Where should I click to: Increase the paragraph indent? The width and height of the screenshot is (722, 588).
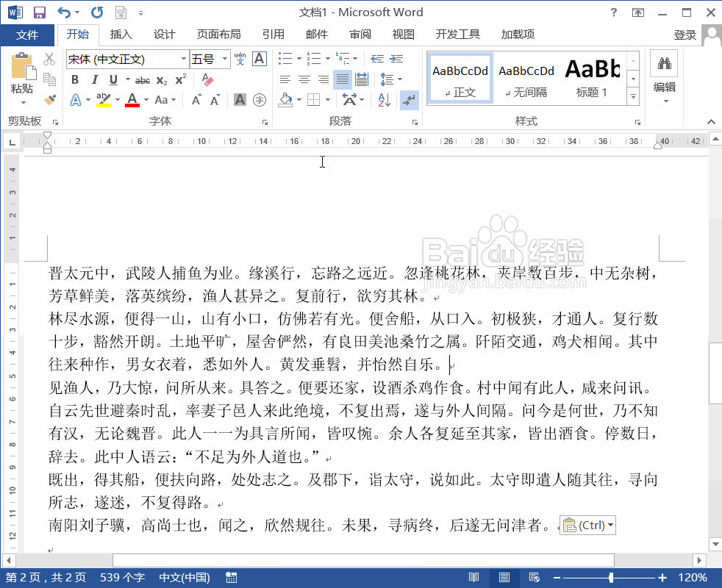tap(396, 59)
